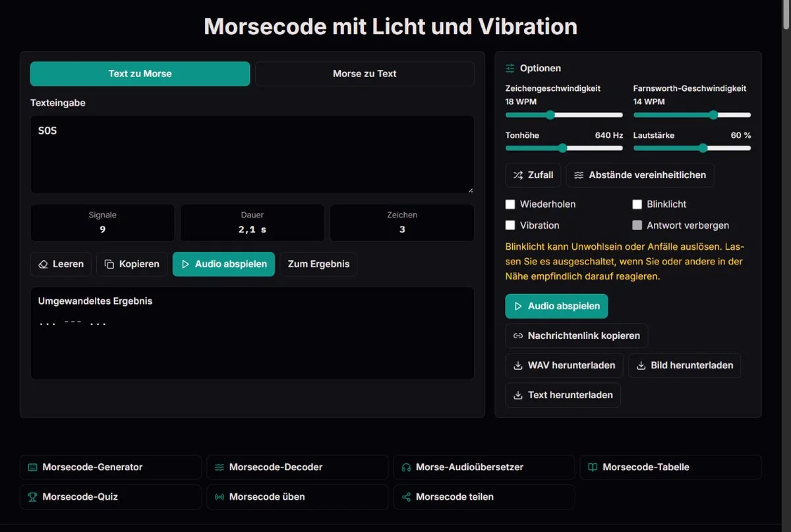This screenshot has height=532, width=791.
Task: Open the Morsecode-Generator link
Action: click(x=111, y=467)
